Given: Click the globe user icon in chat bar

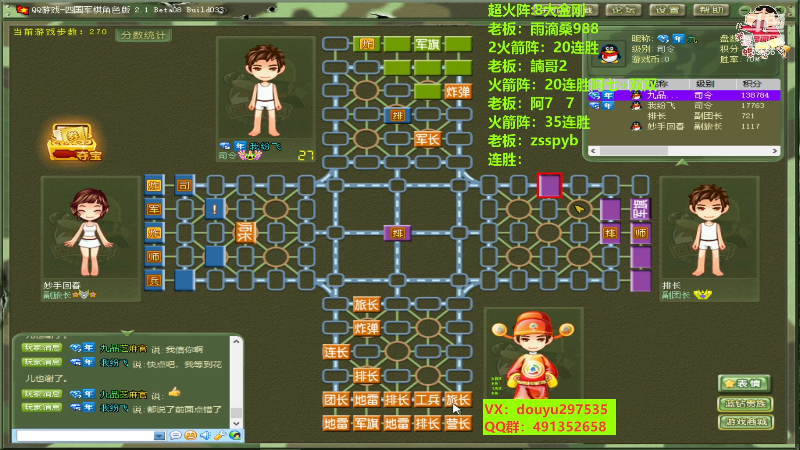Looking at the screenshot, I should 235,435.
